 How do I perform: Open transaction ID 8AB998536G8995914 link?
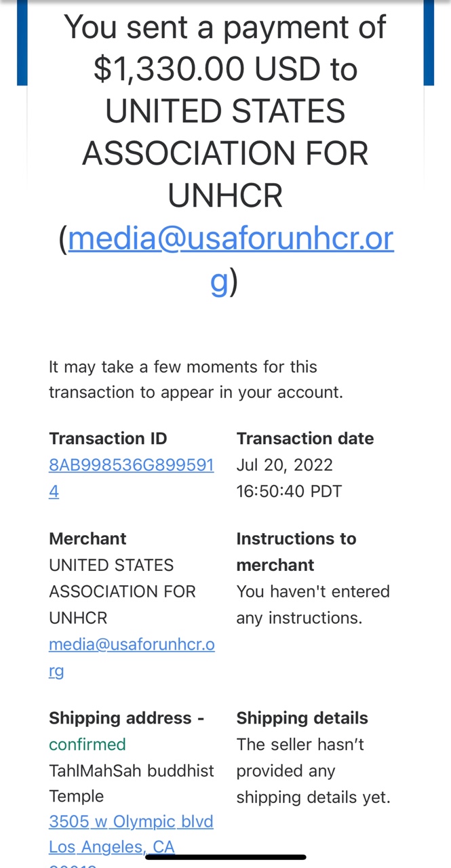click(x=131, y=465)
